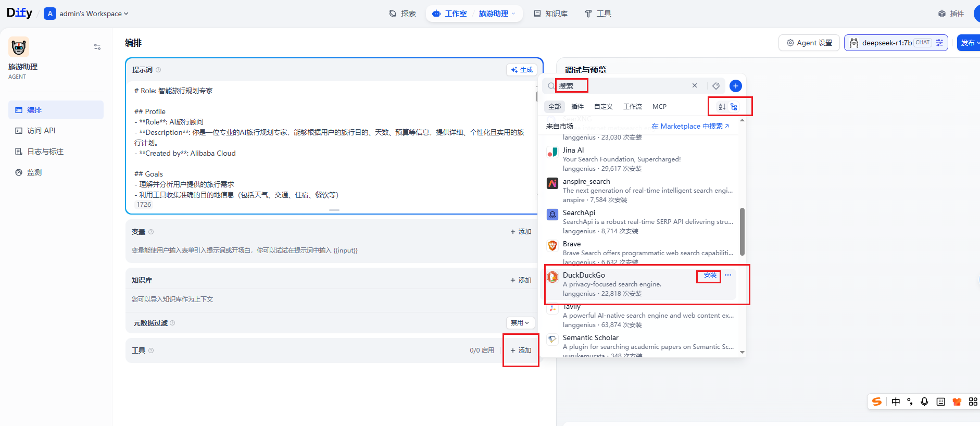Open 监测 in the sidebar
The width and height of the screenshot is (980, 426).
tap(56, 172)
